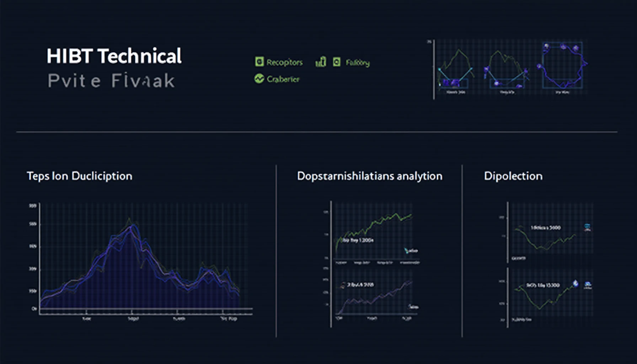Click the HIBT Technical title
Screen dimensions: 637x364
point(114,56)
